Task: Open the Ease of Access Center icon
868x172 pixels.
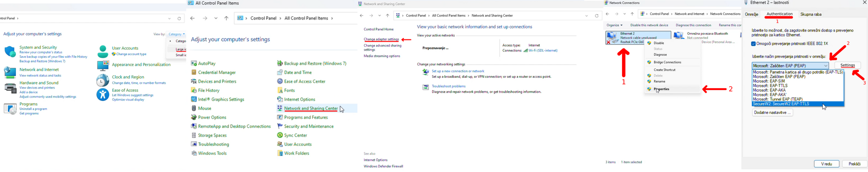Action: [x=280, y=81]
